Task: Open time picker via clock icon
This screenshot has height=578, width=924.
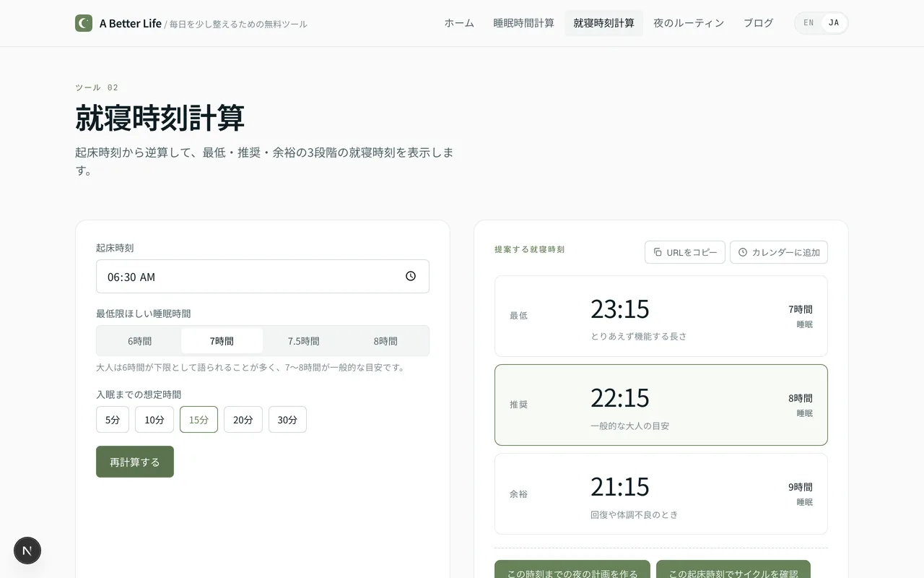Action: (411, 276)
